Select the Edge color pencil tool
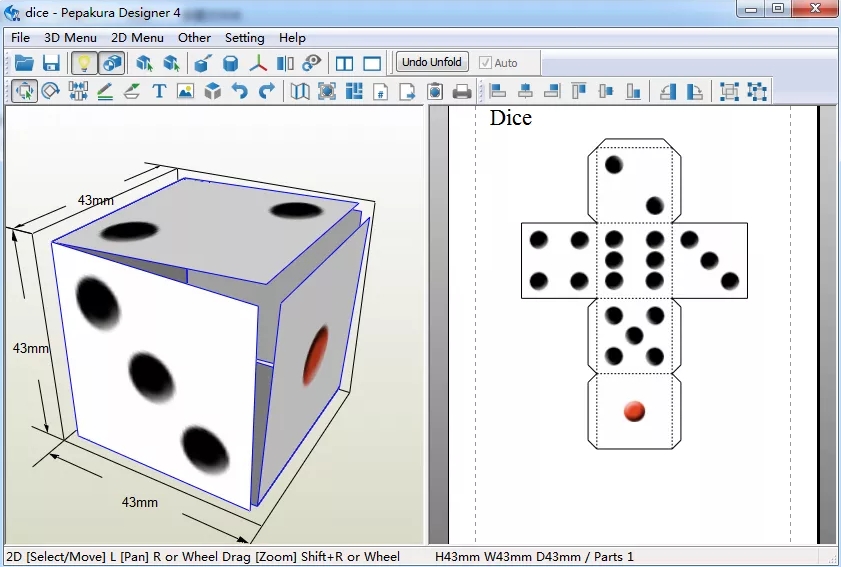The height and width of the screenshot is (567, 841). (x=132, y=91)
